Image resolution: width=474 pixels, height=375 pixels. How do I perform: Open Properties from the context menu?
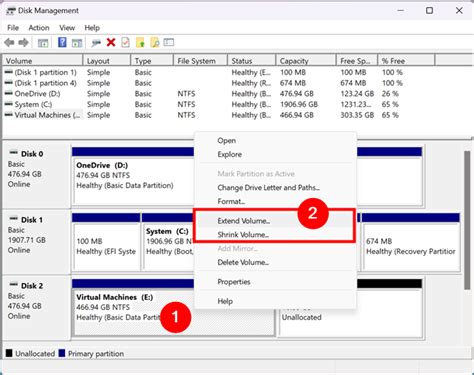click(234, 282)
